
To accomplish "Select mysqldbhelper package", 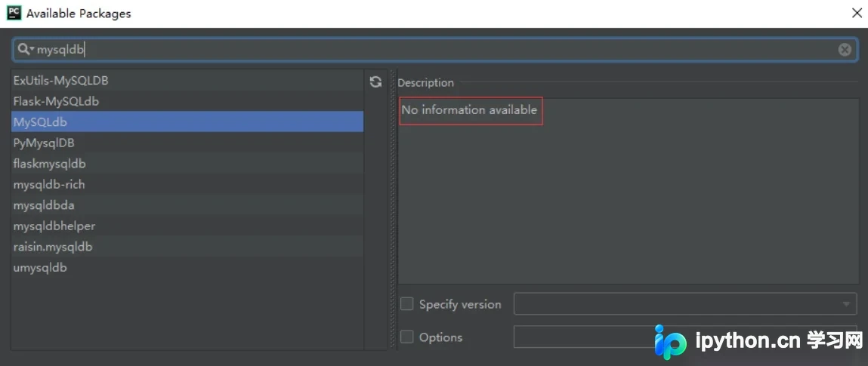I will pyautogui.click(x=187, y=226).
